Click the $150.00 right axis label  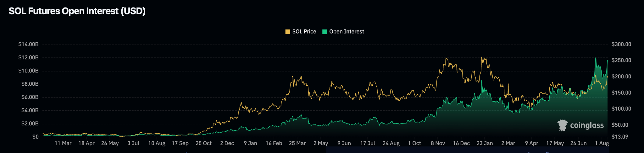621,93
